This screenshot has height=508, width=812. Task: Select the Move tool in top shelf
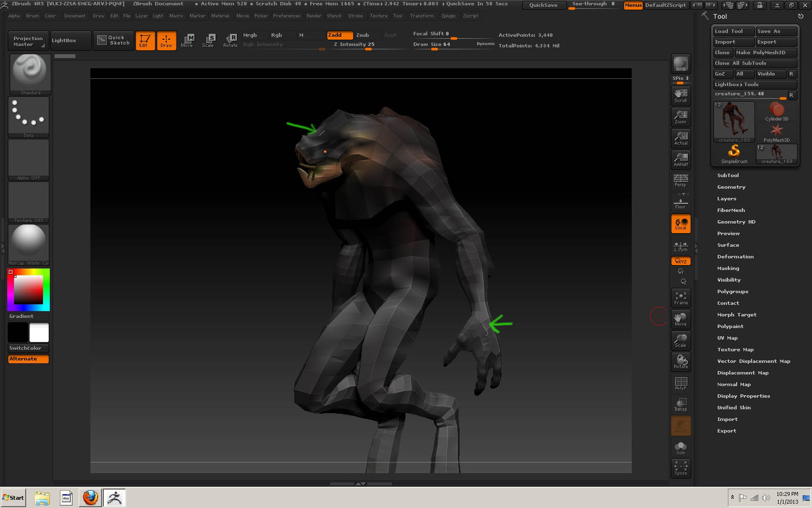tap(187, 40)
